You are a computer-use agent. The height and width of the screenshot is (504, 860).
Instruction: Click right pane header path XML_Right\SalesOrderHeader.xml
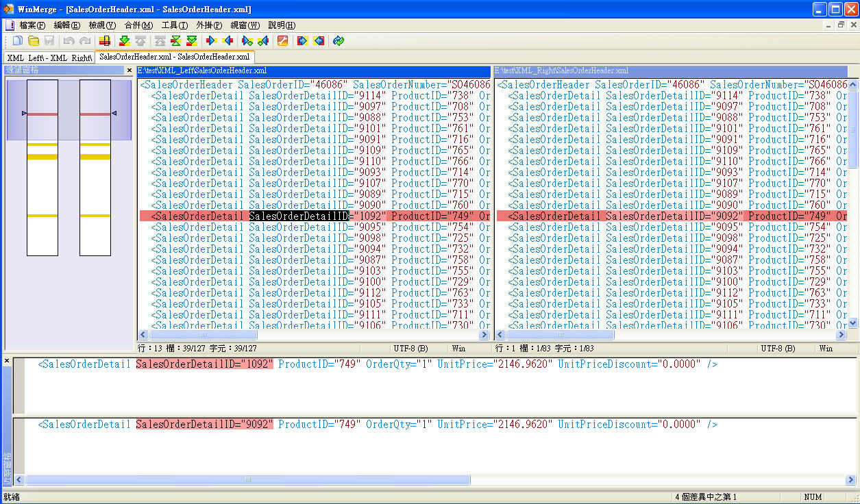tap(670, 71)
